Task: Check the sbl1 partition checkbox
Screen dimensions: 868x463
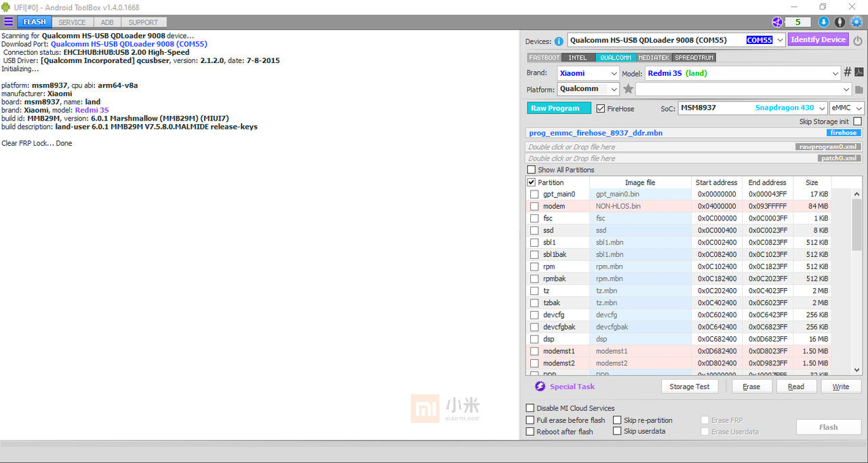Action: [534, 243]
